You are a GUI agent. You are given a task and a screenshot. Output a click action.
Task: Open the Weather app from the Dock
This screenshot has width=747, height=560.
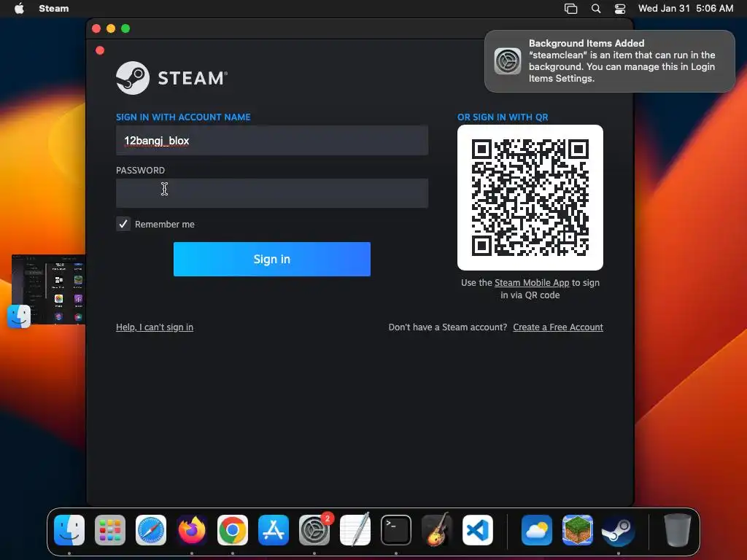(x=537, y=530)
